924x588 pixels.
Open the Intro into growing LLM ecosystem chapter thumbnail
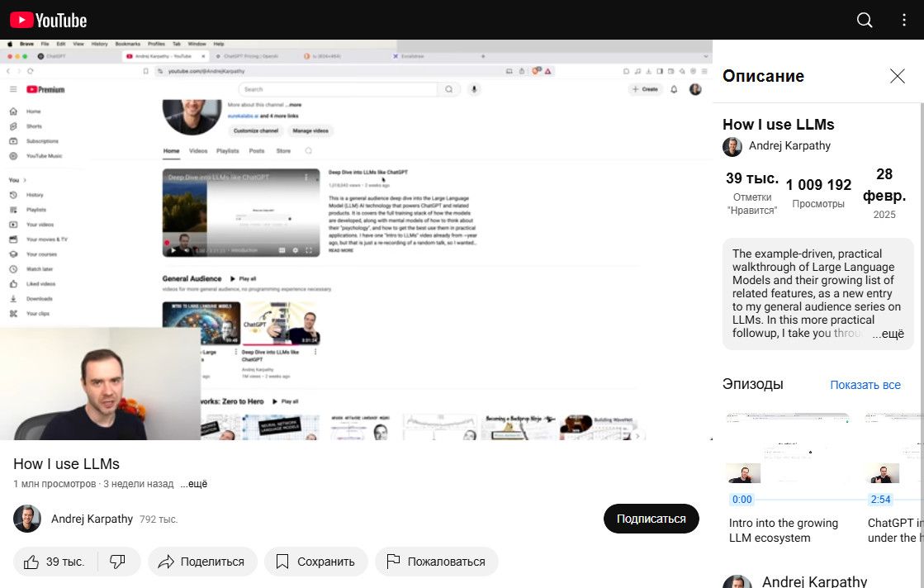click(788, 448)
